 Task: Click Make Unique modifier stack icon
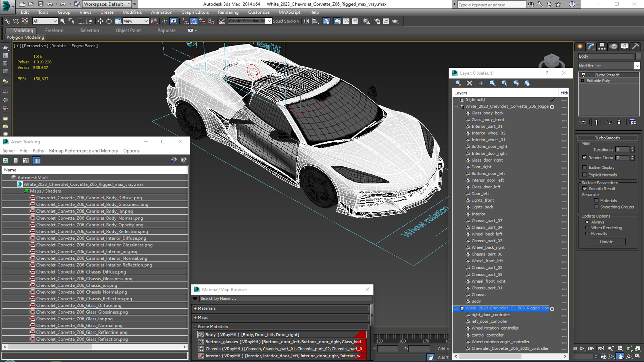pyautogui.click(x=610, y=122)
